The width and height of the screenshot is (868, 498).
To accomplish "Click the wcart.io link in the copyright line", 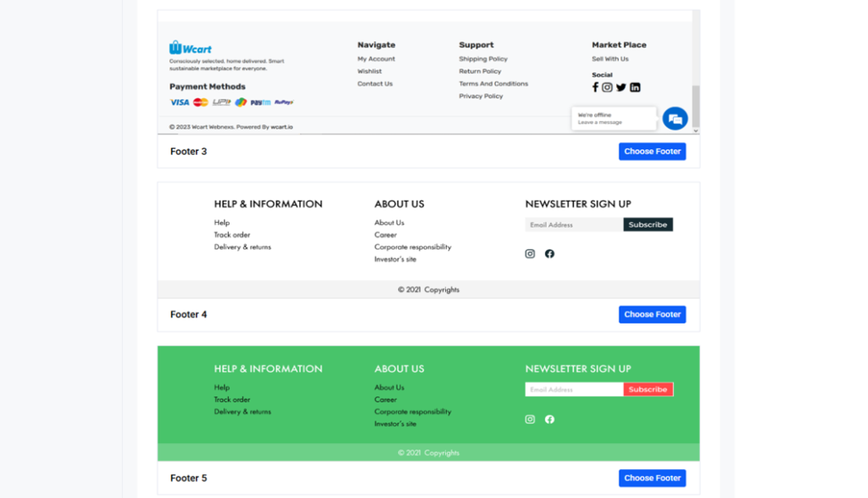I will tap(281, 127).
